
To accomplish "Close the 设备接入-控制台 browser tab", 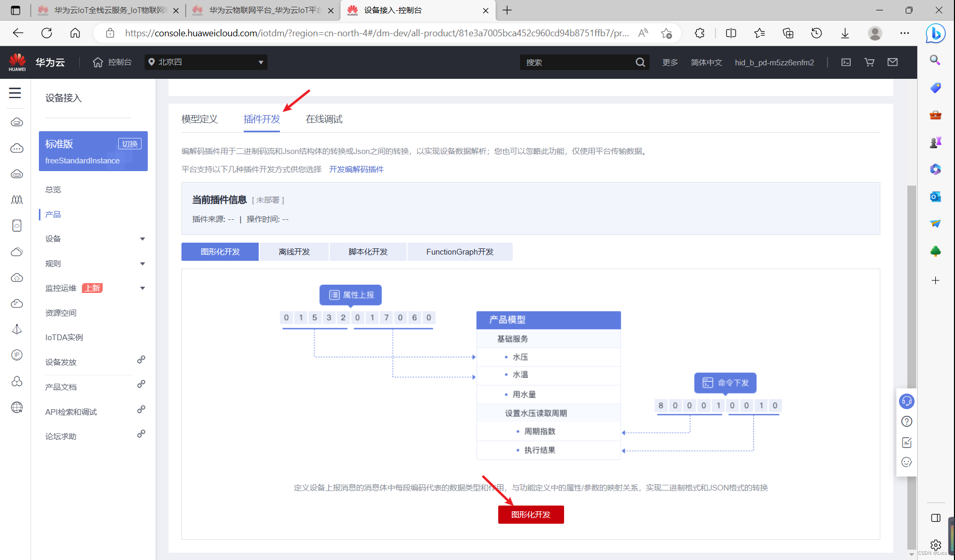I will click(x=485, y=10).
